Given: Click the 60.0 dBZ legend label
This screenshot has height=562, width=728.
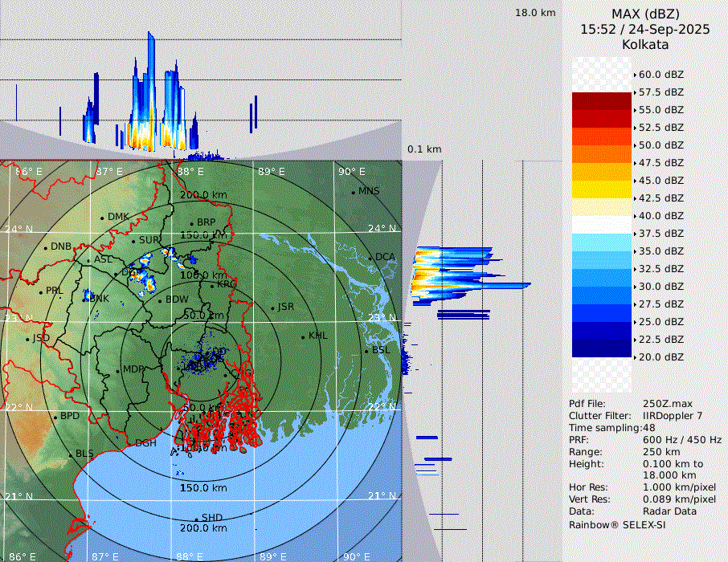Looking at the screenshot, I should [661, 74].
